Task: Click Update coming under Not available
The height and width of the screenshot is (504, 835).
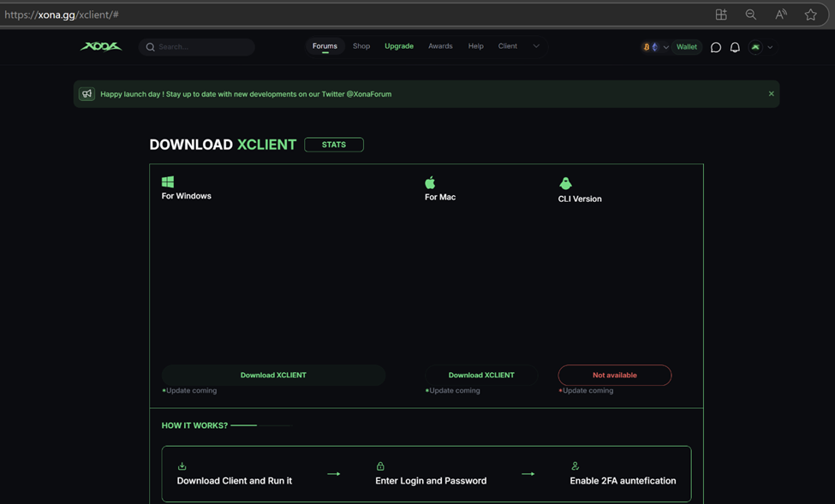Action: click(586, 391)
